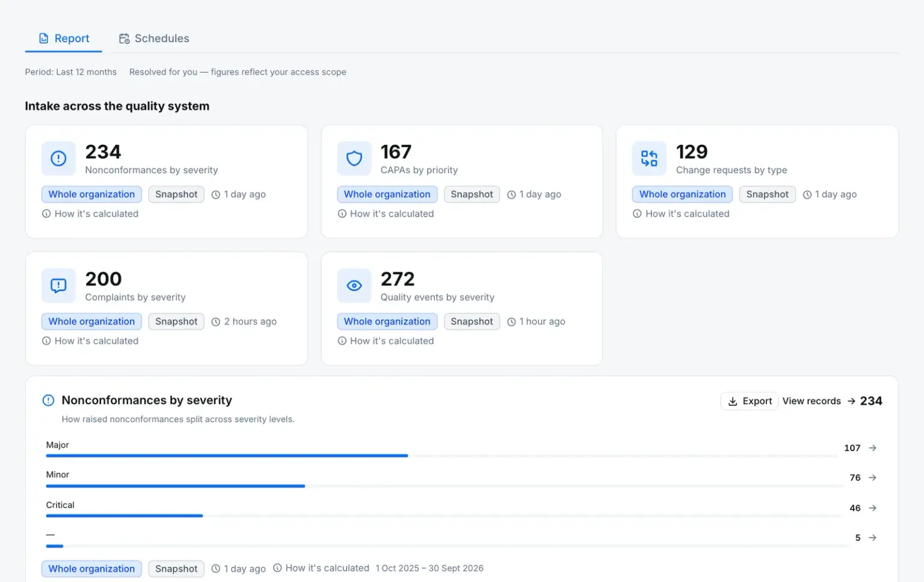Show how it's calculated in chart footer
This screenshot has width=924, height=582.
coord(321,568)
